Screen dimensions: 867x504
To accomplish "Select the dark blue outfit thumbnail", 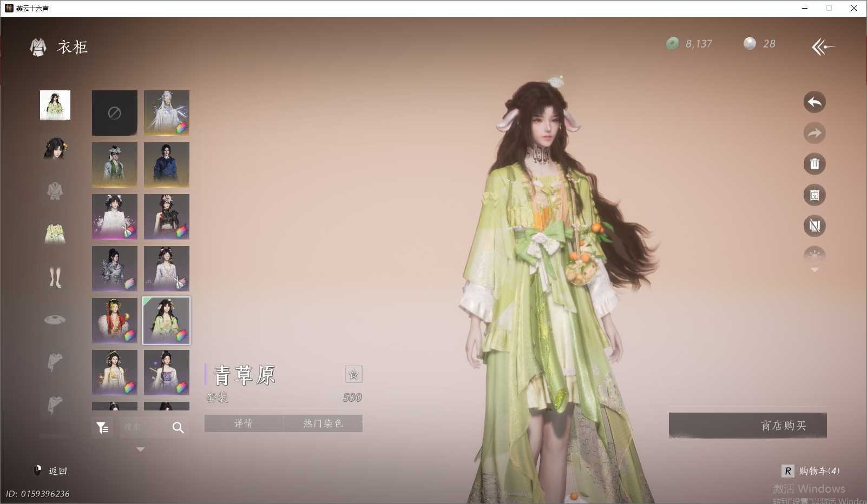I will 167,165.
